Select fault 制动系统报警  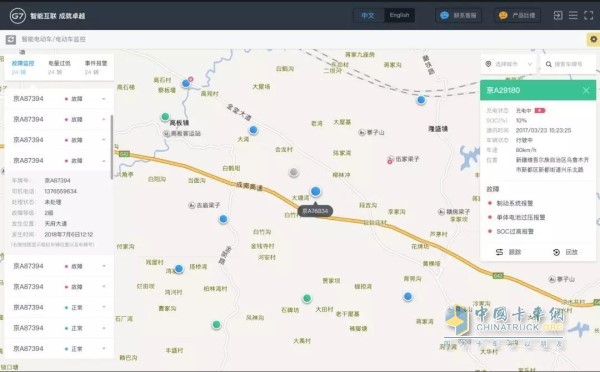[514, 203]
